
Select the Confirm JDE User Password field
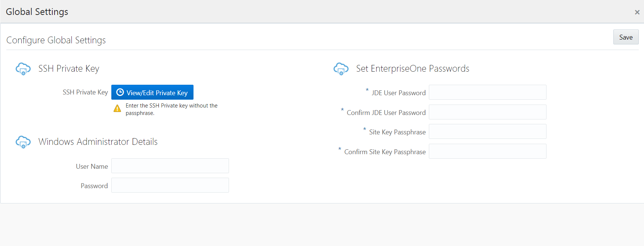[487, 112]
